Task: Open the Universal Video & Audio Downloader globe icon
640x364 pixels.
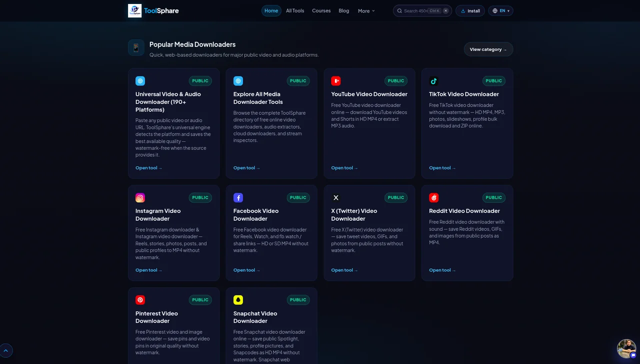Action: 140,81
